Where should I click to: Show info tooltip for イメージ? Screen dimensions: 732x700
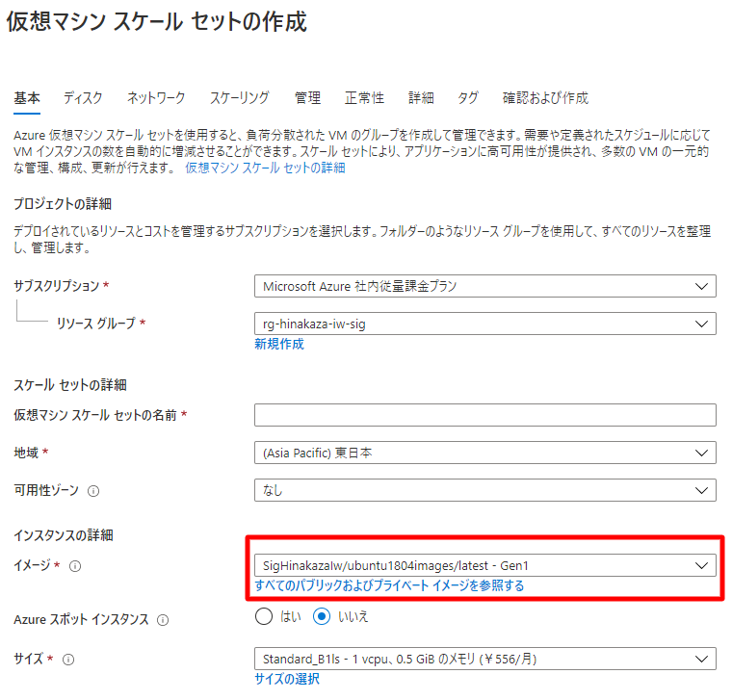[x=75, y=566]
